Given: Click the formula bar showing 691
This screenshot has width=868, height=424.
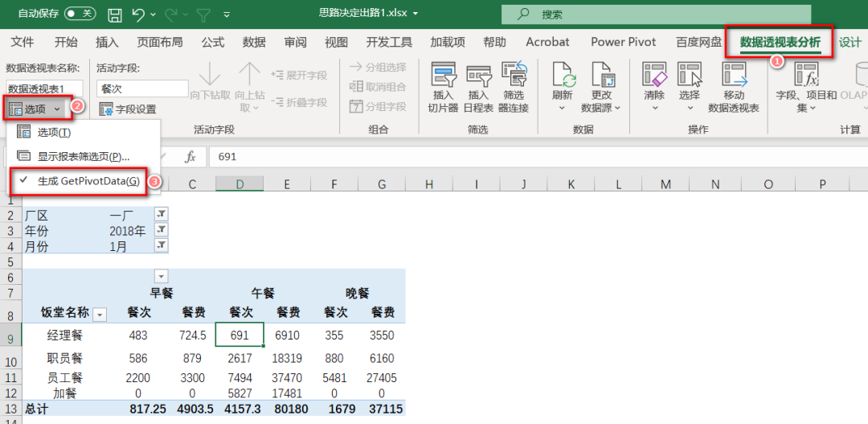Looking at the screenshot, I should pyautogui.click(x=537, y=157).
